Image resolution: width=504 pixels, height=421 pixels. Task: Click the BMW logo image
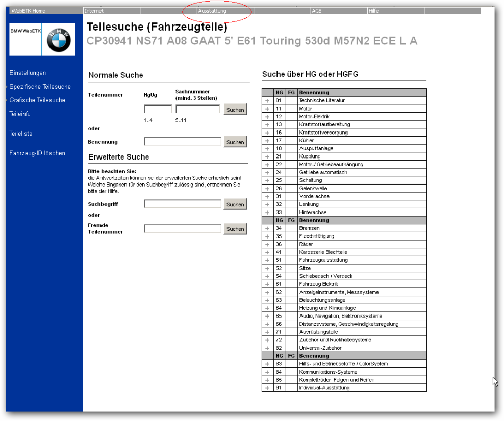click(x=59, y=39)
